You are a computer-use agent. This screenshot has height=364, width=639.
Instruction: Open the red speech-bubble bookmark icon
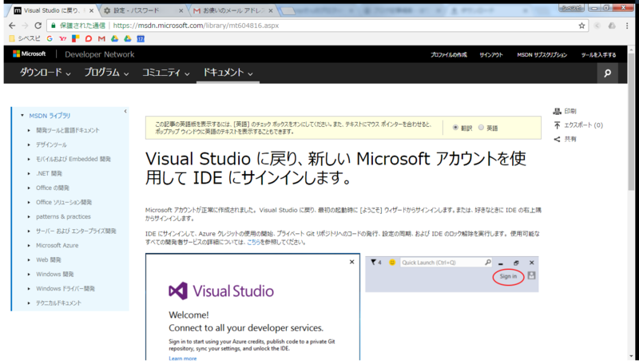coord(89,38)
